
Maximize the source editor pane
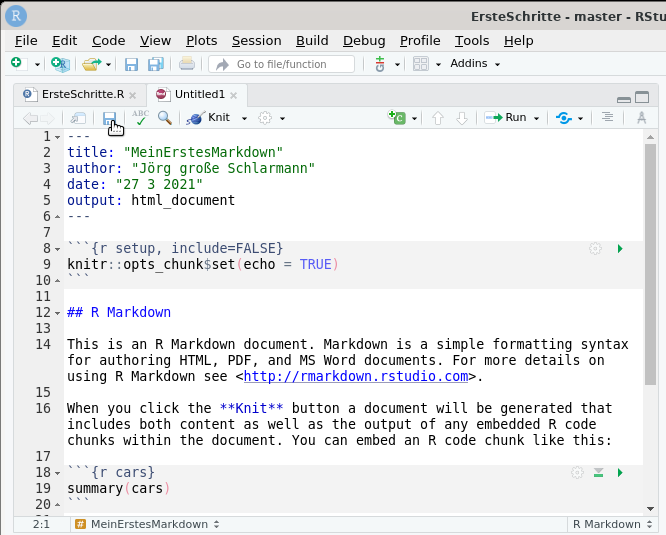tap(642, 98)
